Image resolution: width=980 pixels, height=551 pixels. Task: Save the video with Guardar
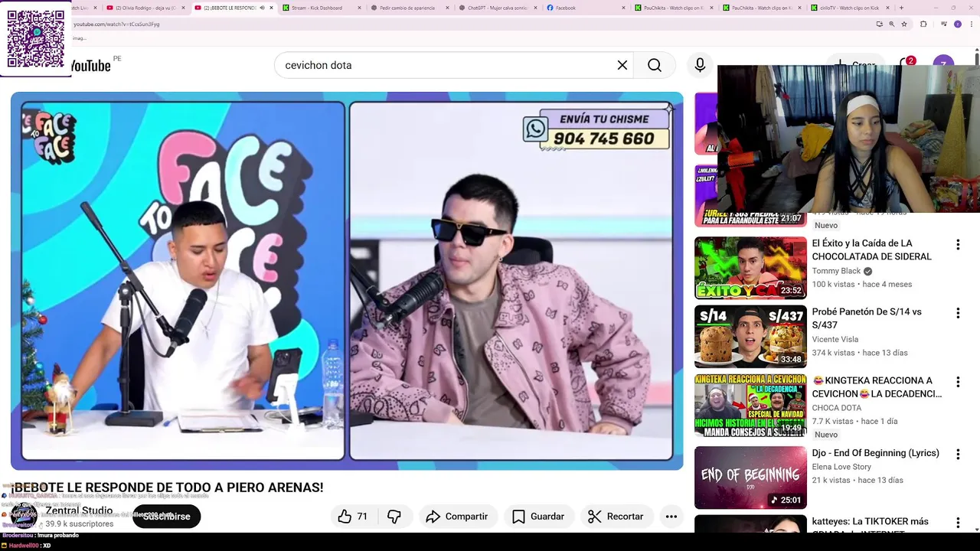[x=538, y=517]
